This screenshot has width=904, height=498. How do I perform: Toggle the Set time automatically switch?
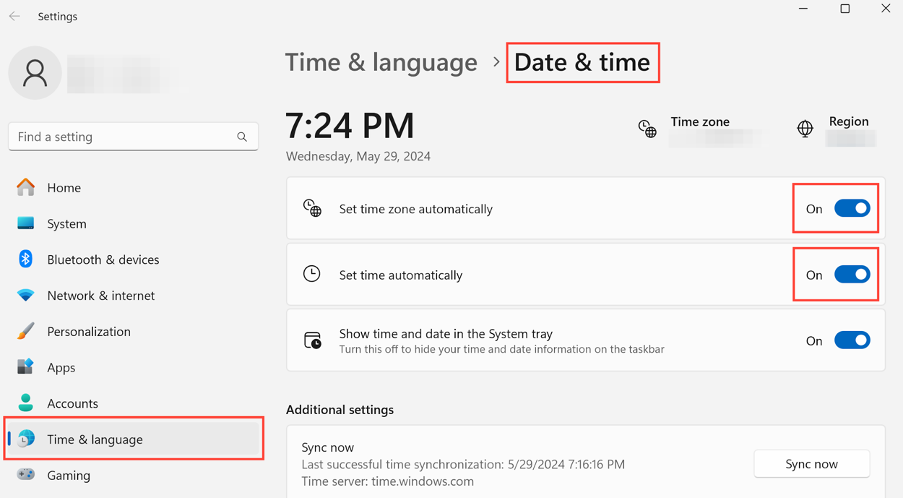852,274
